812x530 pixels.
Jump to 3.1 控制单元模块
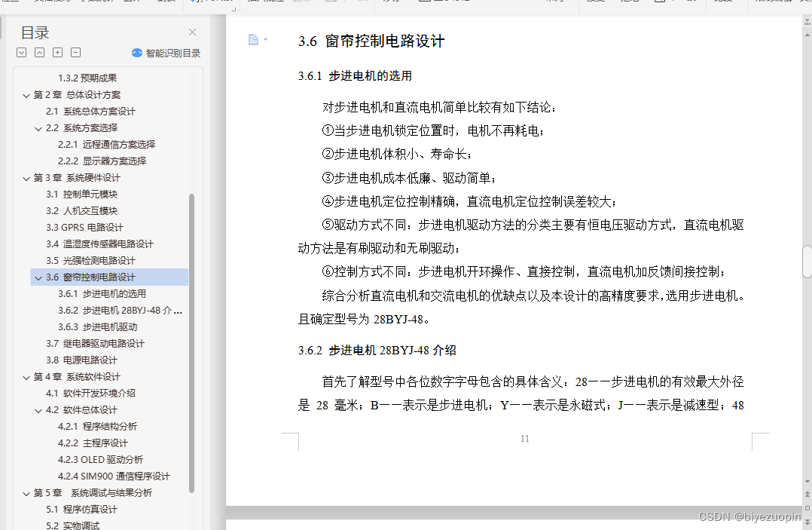pos(82,195)
